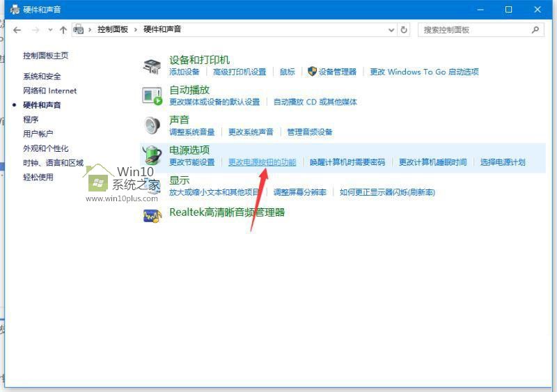
Task: Click 更改系统声音 link
Action: [251, 132]
